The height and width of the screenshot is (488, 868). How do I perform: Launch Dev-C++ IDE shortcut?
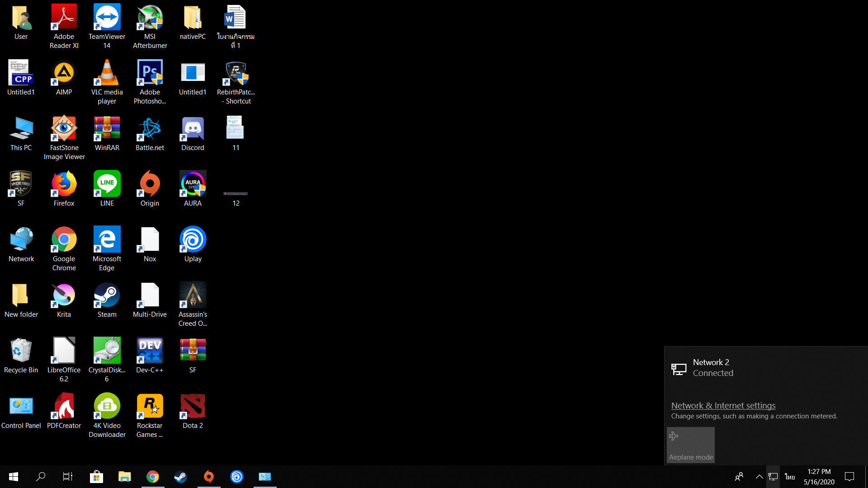(150, 356)
